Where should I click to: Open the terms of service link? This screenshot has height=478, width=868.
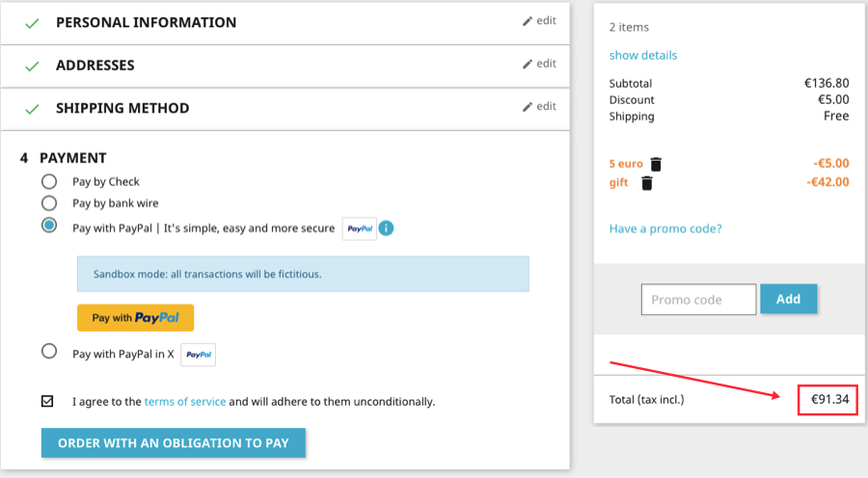(x=185, y=401)
